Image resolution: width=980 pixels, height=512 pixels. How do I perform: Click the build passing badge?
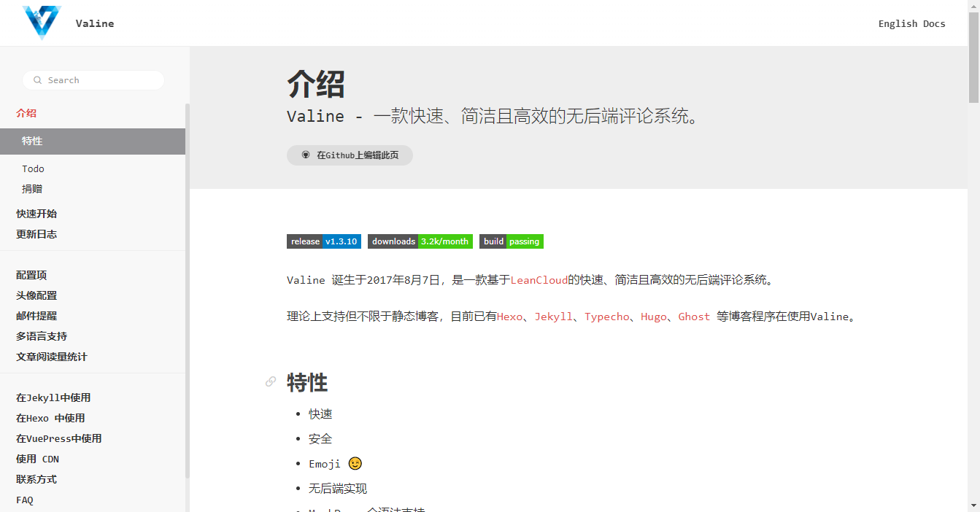click(x=512, y=241)
